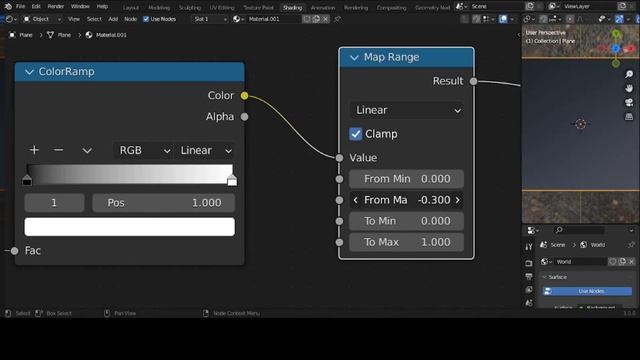640x360 pixels.
Task: Toggle fake user for Material.001
Action: (307, 19)
